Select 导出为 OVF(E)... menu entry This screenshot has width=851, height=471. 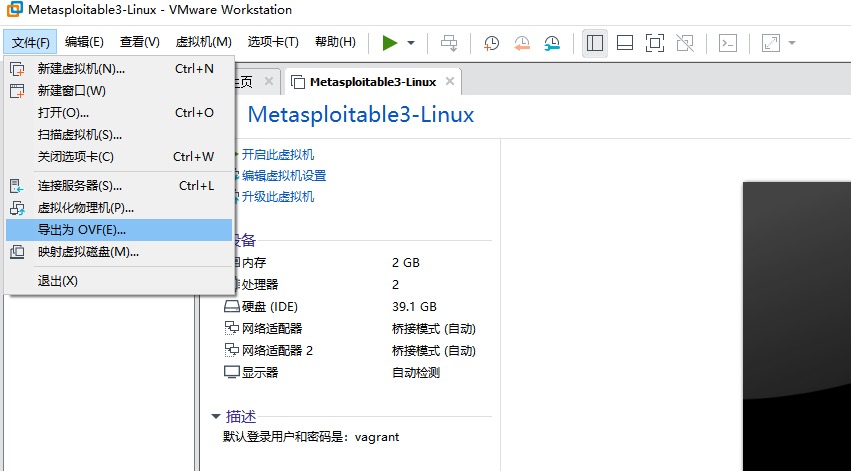(x=82, y=230)
